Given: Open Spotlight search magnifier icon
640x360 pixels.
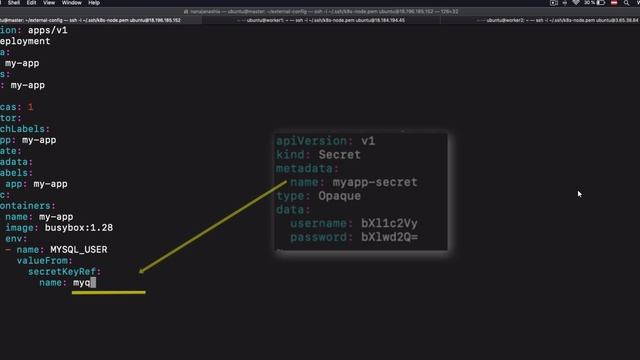Looking at the screenshot, I should pyautogui.click(x=627, y=3).
